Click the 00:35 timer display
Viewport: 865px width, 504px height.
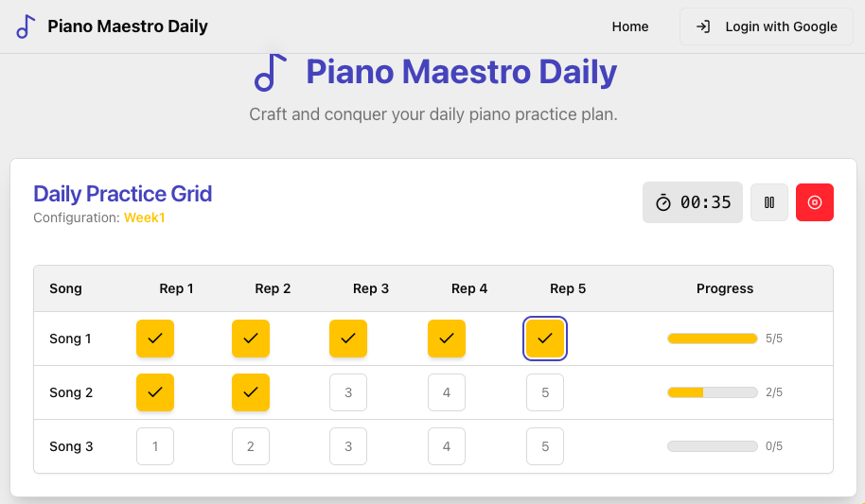[693, 202]
